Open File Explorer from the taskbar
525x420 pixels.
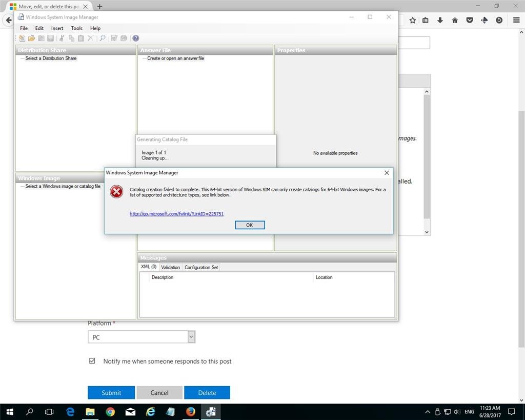coord(90,412)
